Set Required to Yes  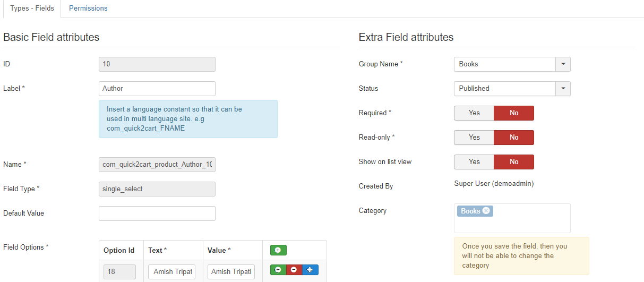point(474,113)
